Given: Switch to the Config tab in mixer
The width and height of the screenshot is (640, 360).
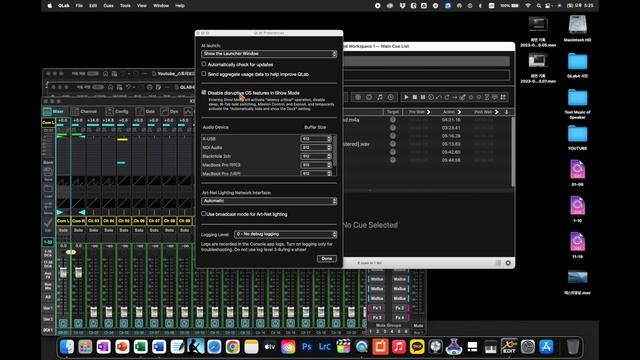Looking at the screenshot, I should click(117, 111).
